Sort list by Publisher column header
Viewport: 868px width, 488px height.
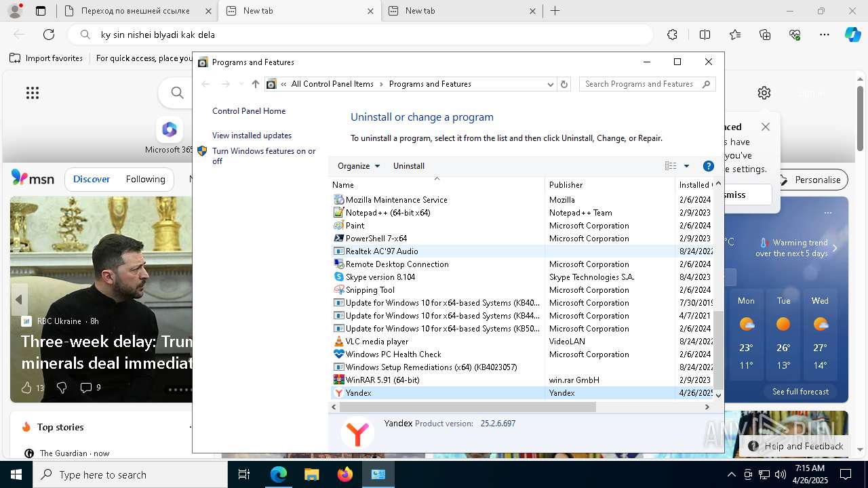610,184
